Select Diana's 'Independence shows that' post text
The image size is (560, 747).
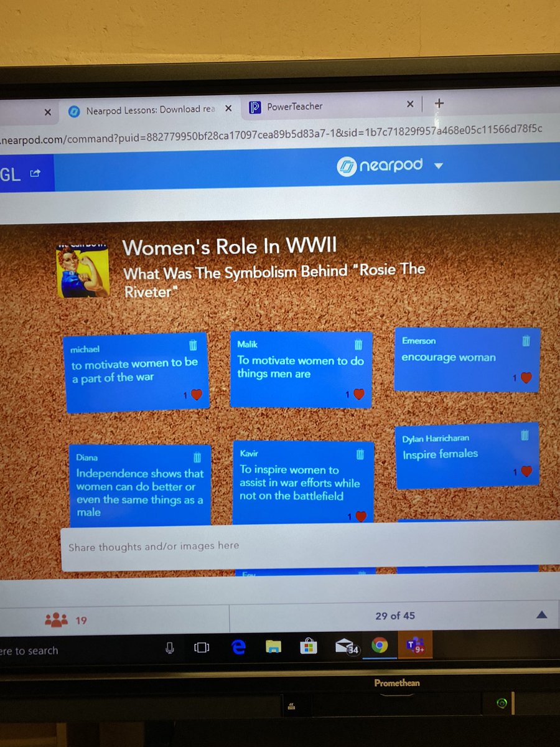coord(140,492)
